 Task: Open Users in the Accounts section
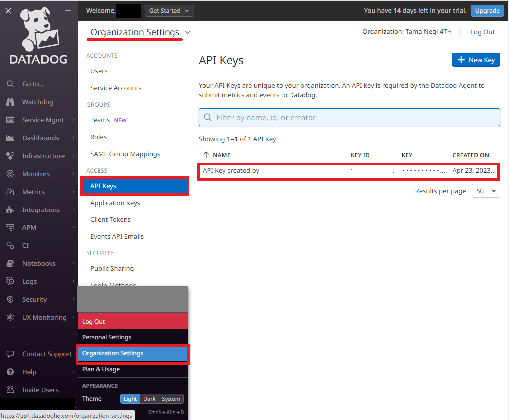pos(99,71)
